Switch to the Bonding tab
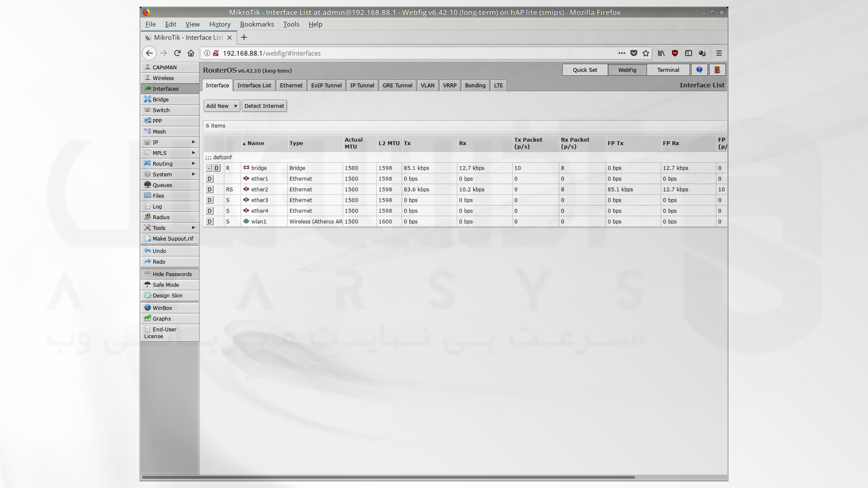The width and height of the screenshot is (868, 488). pos(475,85)
